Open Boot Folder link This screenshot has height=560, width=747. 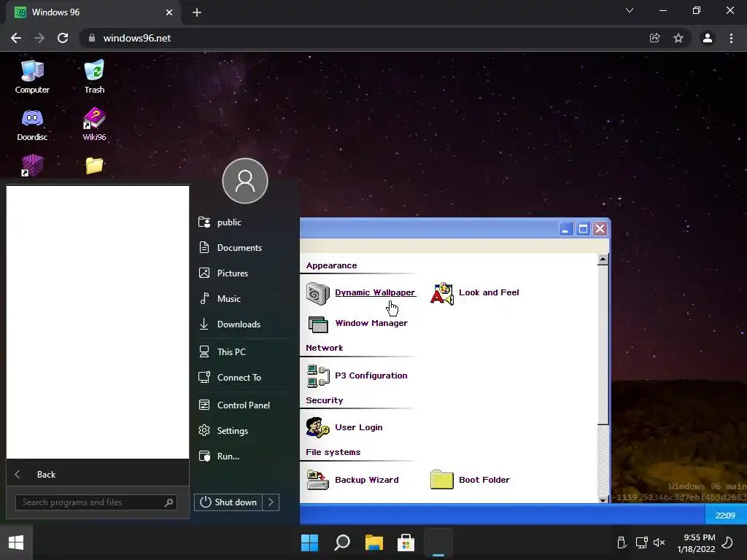pyautogui.click(x=484, y=480)
